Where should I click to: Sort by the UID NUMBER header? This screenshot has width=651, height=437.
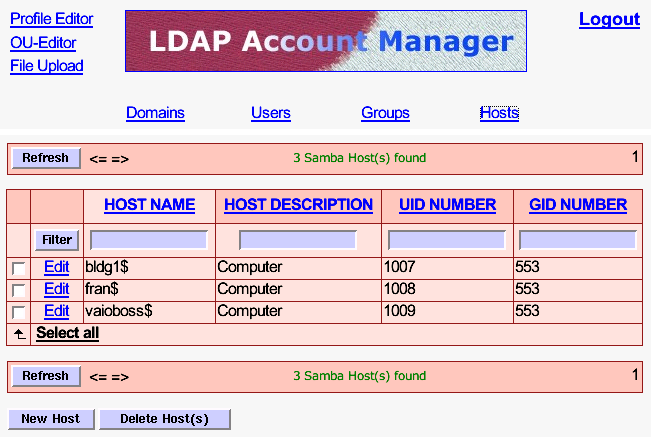(x=447, y=205)
